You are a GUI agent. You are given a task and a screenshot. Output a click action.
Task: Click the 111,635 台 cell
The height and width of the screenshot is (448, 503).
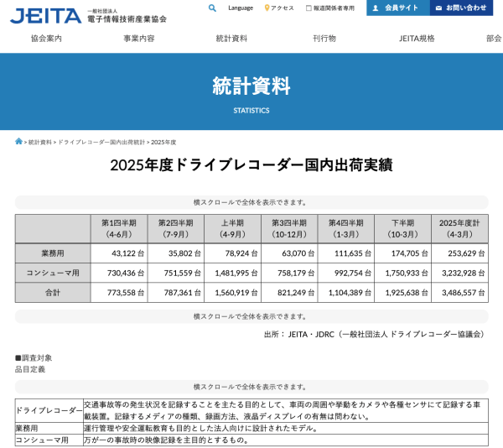pos(346,253)
